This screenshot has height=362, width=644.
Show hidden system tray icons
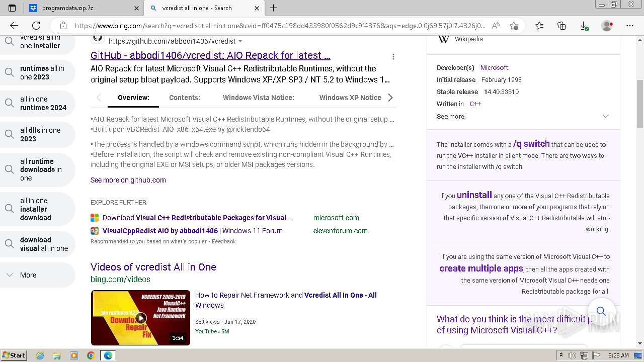pyautogui.click(x=561, y=355)
